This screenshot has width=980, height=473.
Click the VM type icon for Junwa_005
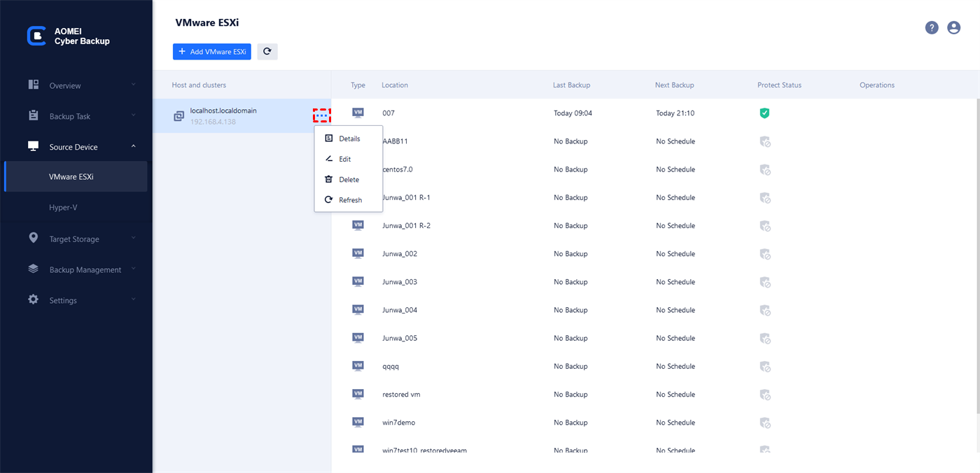point(358,338)
